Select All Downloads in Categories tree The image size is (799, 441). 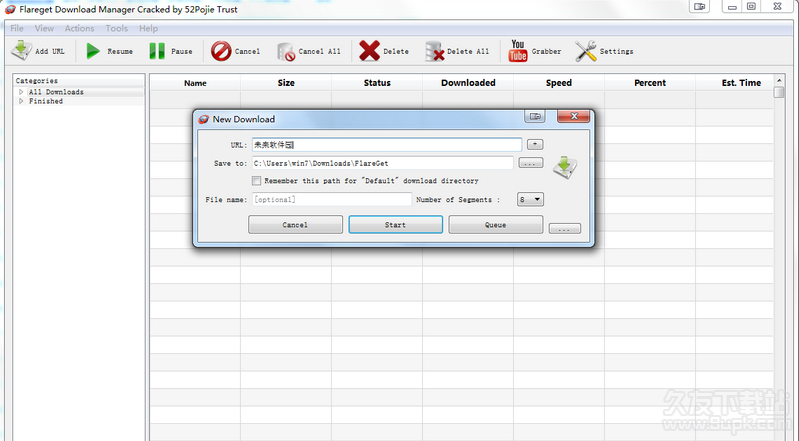pos(56,92)
